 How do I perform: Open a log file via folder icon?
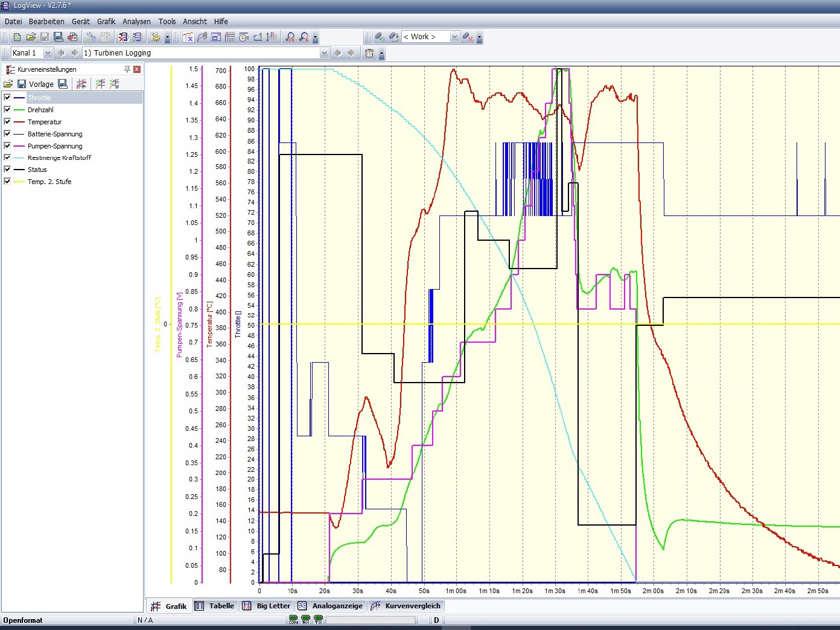click(31, 37)
